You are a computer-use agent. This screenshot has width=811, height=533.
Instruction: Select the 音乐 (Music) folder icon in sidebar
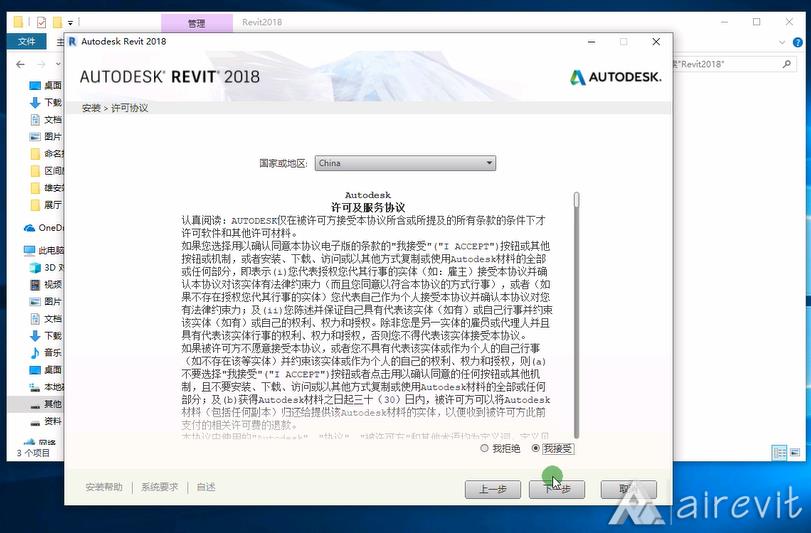(x=36, y=352)
